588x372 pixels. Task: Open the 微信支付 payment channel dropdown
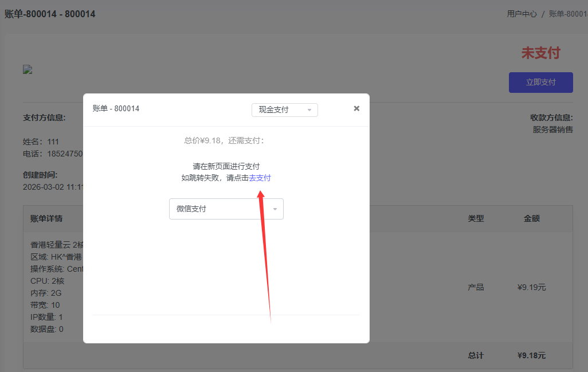226,209
